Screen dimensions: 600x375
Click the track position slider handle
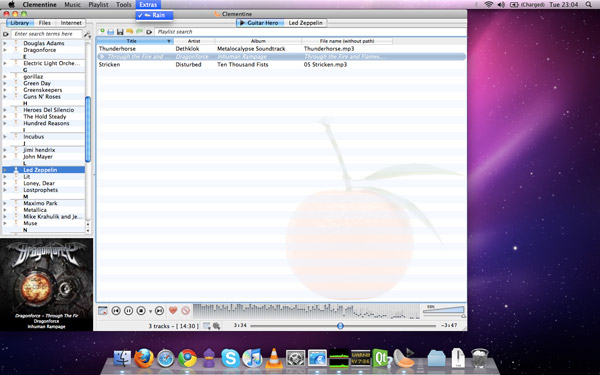click(x=340, y=326)
